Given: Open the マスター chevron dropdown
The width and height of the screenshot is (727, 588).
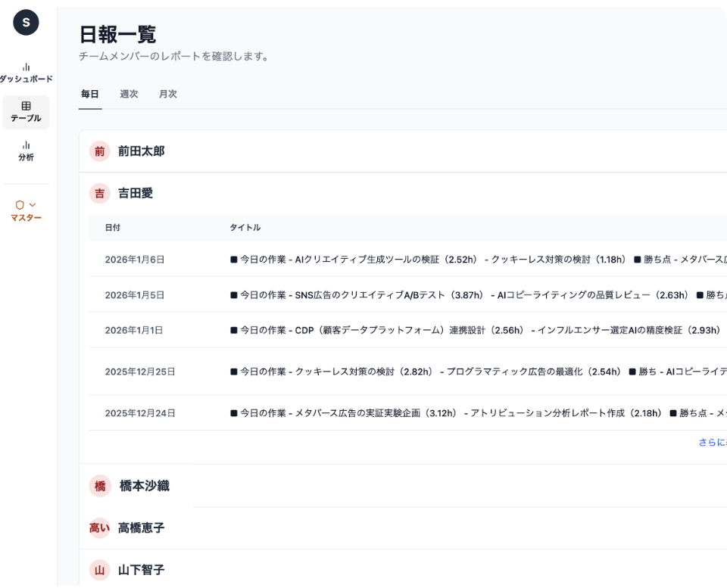Looking at the screenshot, I should 33,204.
